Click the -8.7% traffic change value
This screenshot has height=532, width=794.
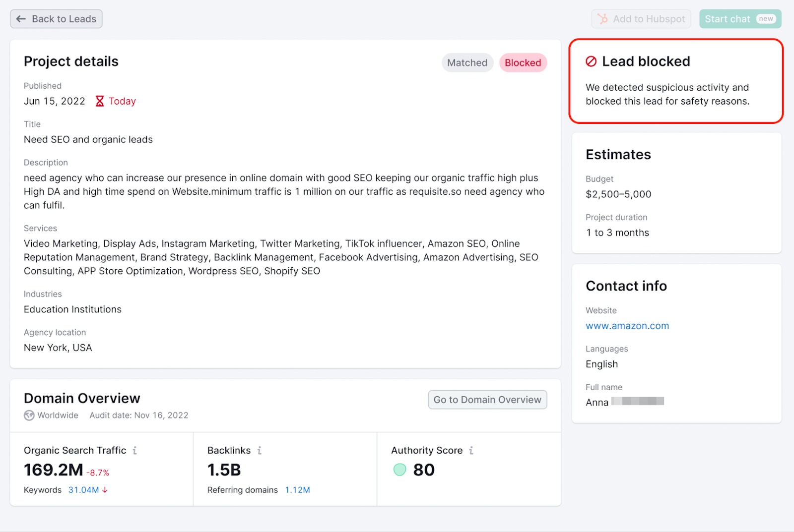98,473
